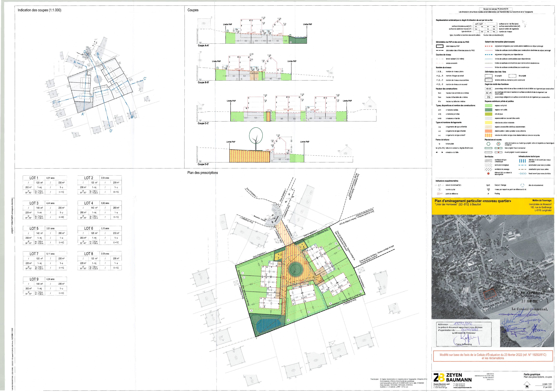
Task: Click the 'LOT 4' table header
Action: [89, 203]
